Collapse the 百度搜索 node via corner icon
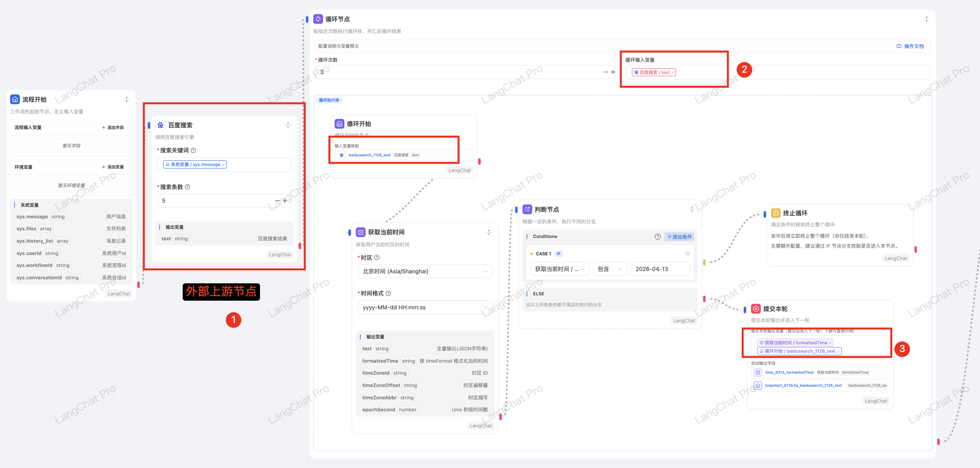The width and height of the screenshot is (980, 468). 288,125
